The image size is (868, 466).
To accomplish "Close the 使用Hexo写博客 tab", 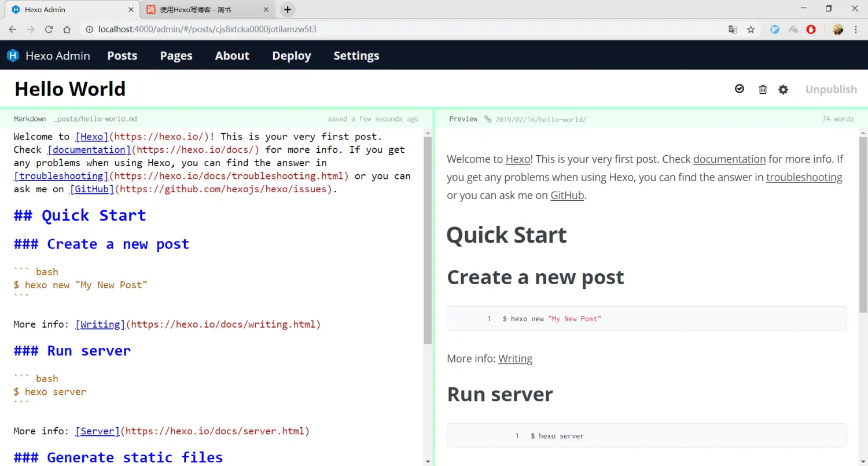I will (266, 9).
